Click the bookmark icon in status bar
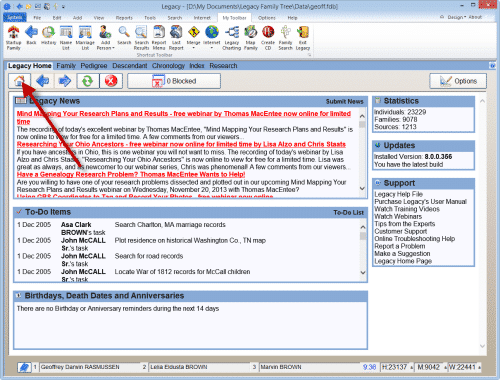The image size is (500, 380). point(24,367)
